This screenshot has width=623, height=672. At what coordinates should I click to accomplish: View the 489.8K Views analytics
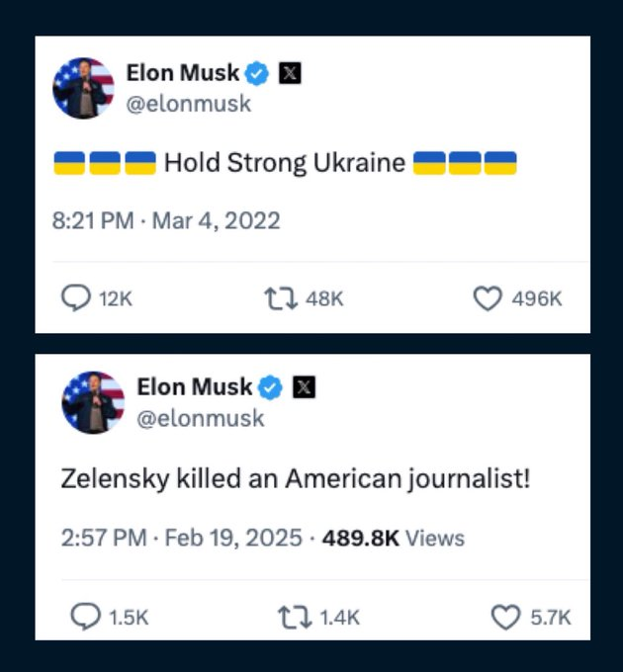coord(393,538)
